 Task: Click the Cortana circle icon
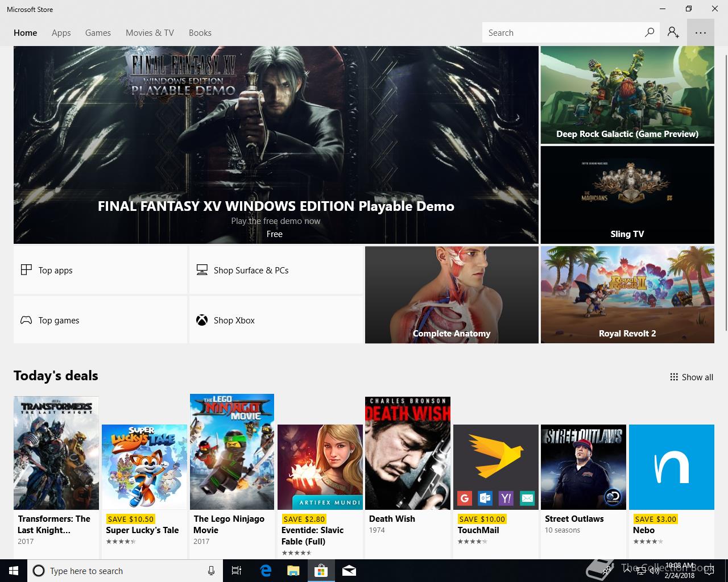point(39,571)
